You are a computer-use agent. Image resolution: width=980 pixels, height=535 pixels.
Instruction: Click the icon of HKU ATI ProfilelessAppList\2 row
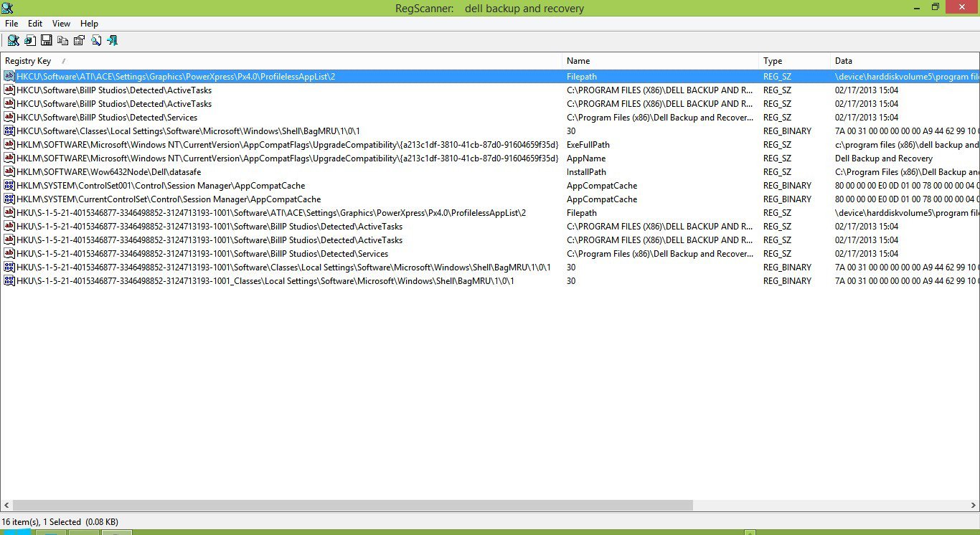tap(9, 212)
